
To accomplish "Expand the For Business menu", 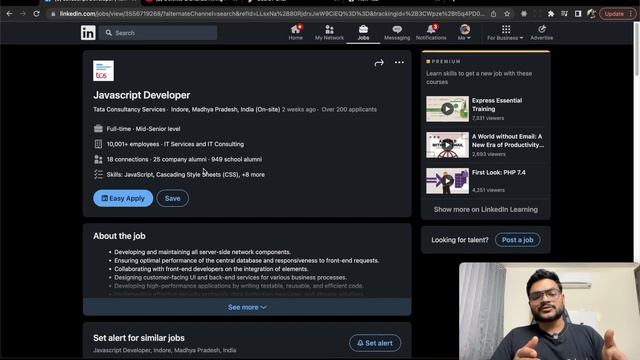I will click(505, 32).
